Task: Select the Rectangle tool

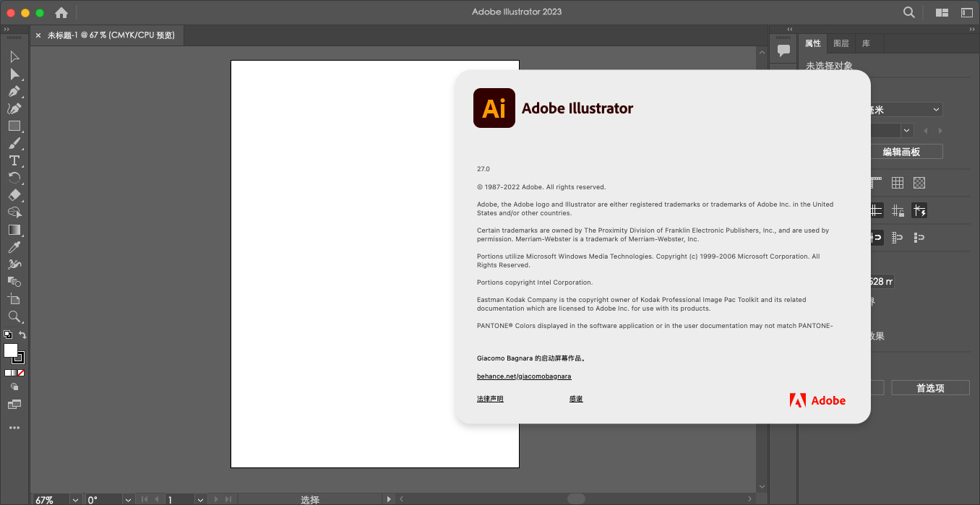Action: coord(14,126)
